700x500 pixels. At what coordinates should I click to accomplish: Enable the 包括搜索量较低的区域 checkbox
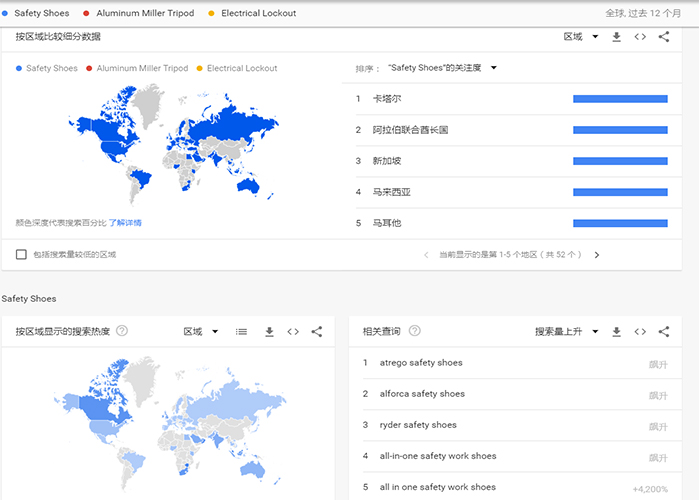pyautogui.click(x=21, y=255)
